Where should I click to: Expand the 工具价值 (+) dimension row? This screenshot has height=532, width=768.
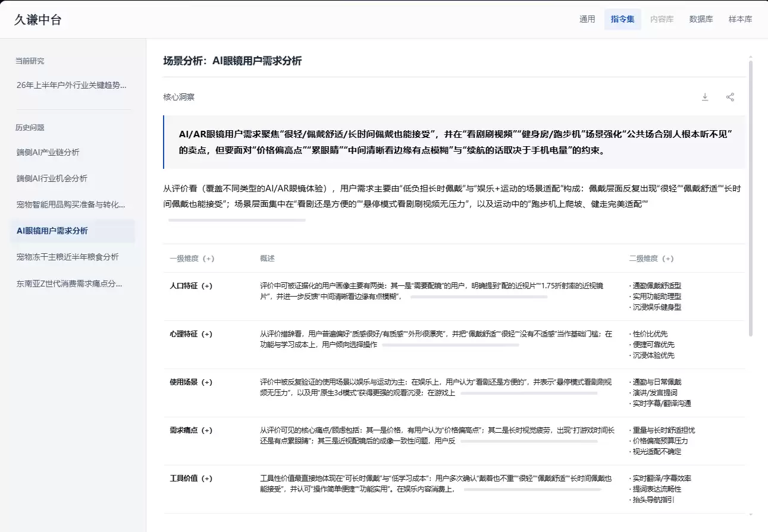[190, 479]
